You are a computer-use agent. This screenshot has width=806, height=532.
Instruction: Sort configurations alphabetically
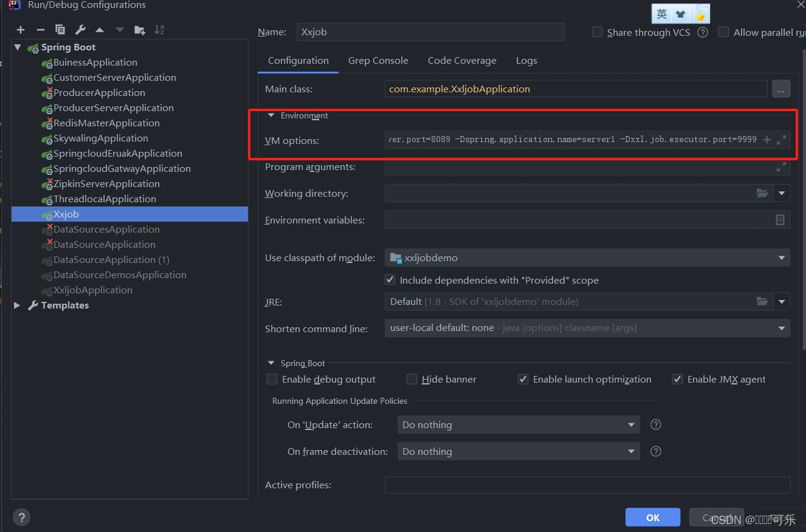159,30
